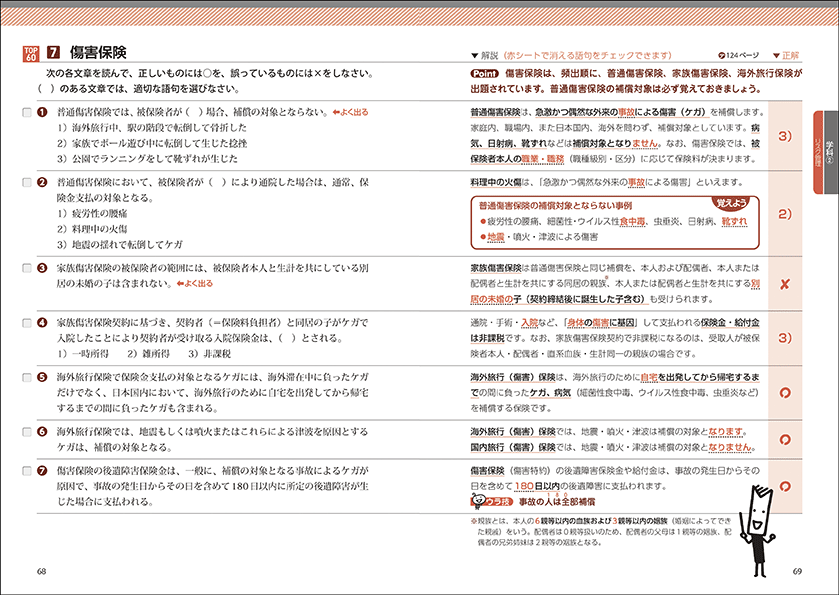The width and height of the screenshot is (839, 595).
Task: Select option 2) 料理中の火傷
Action: [92, 229]
